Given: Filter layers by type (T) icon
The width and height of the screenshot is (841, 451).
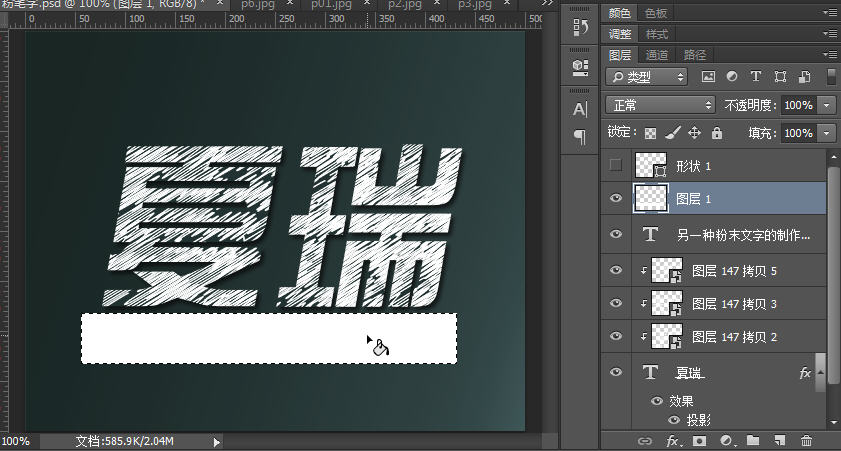Looking at the screenshot, I should click(756, 77).
